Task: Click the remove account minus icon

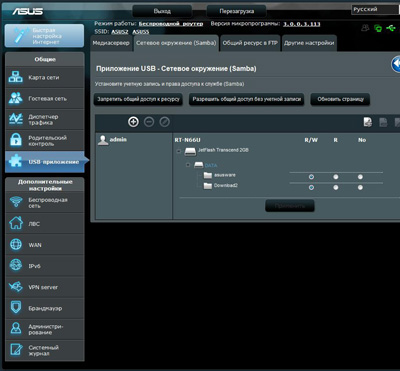Action: tap(149, 122)
